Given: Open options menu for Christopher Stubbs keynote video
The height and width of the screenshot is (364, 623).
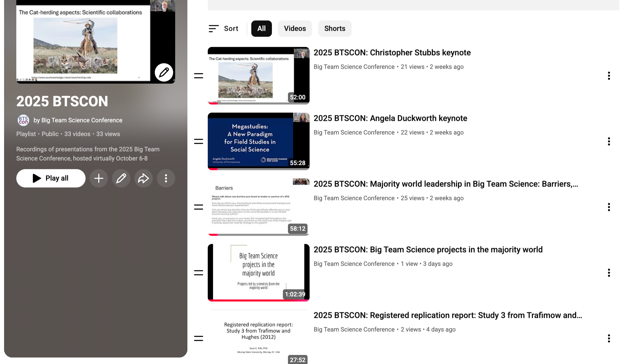Looking at the screenshot, I should point(609,76).
